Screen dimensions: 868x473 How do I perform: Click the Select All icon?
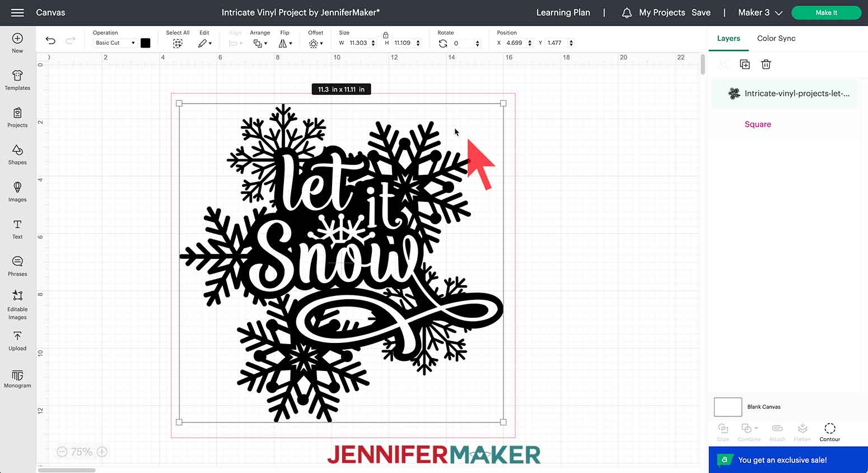tap(178, 43)
